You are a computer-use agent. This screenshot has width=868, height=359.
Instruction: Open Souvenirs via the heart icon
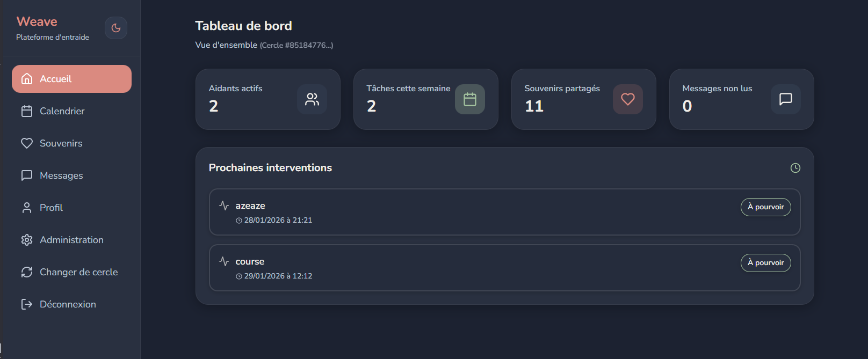tap(27, 143)
